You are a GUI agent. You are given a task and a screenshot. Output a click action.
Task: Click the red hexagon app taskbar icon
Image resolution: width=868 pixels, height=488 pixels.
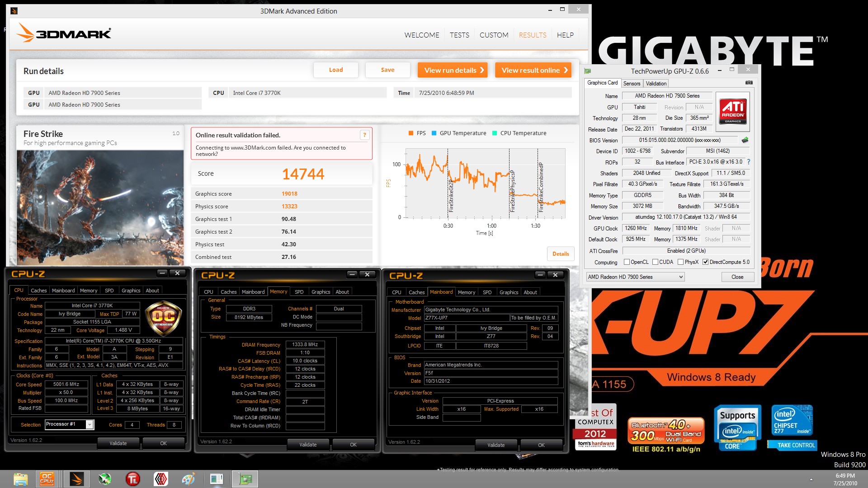click(x=161, y=479)
